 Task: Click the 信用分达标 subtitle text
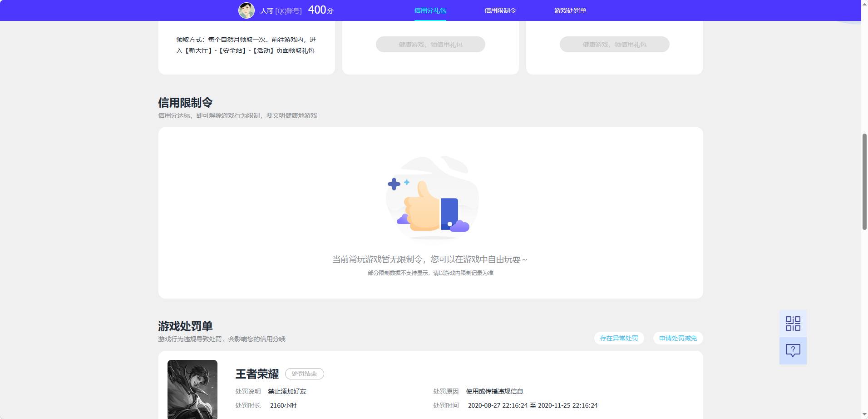(237, 115)
